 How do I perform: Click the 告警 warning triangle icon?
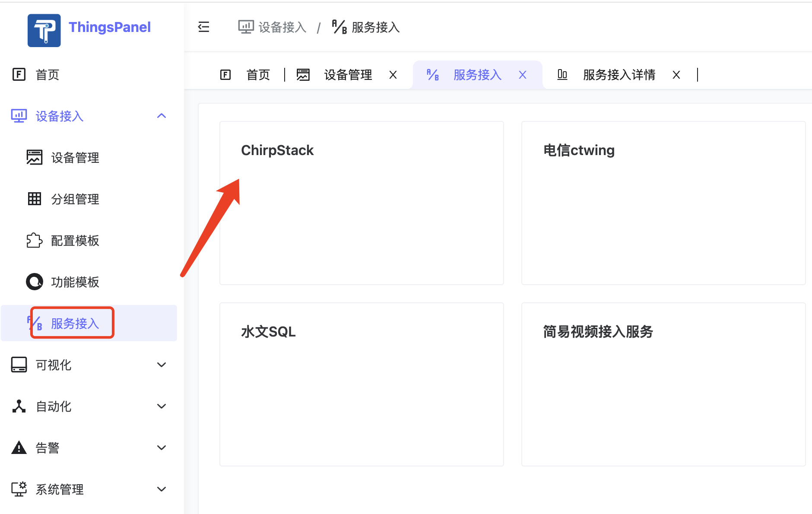(x=19, y=447)
